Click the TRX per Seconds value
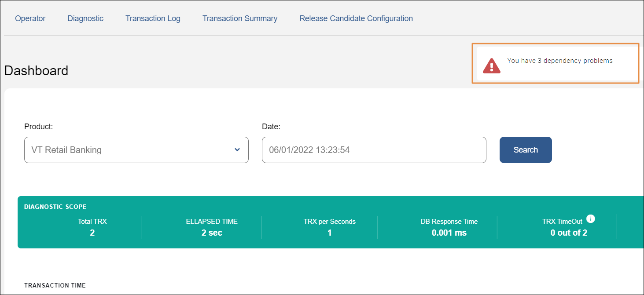 (x=329, y=233)
